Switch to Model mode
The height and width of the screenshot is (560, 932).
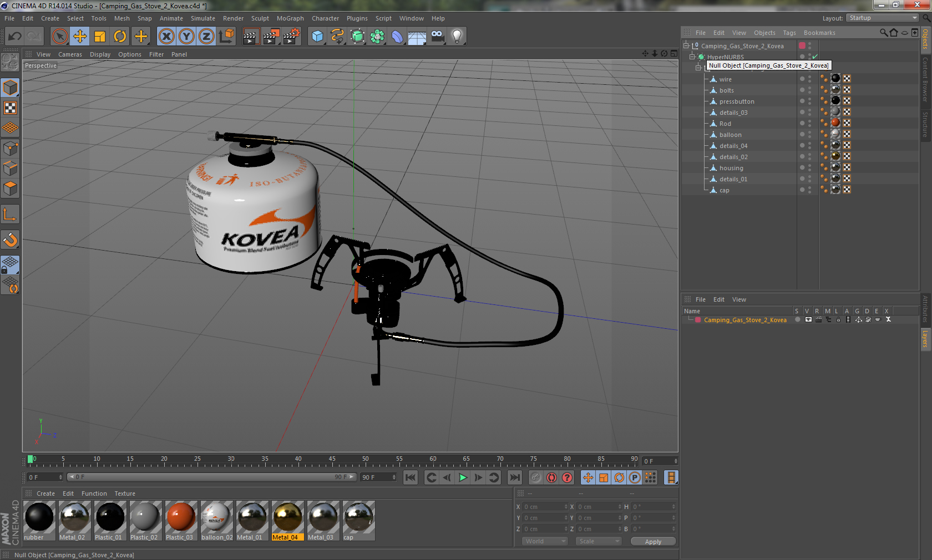10,88
